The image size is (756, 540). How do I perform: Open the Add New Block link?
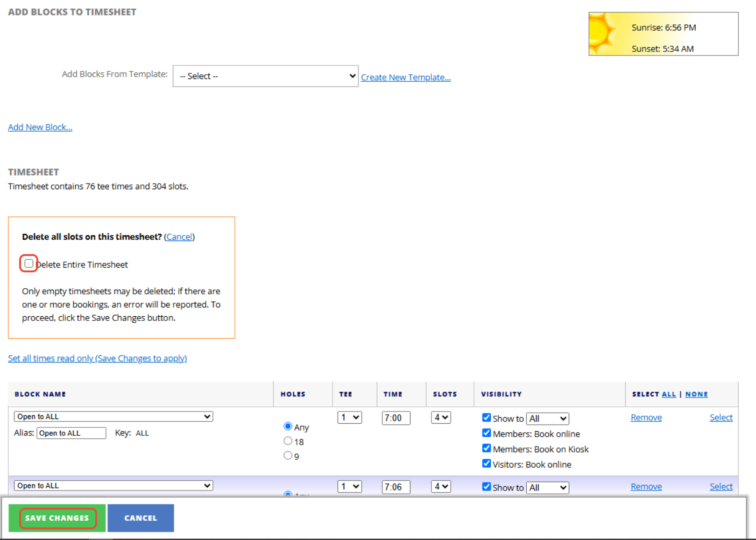click(x=40, y=127)
